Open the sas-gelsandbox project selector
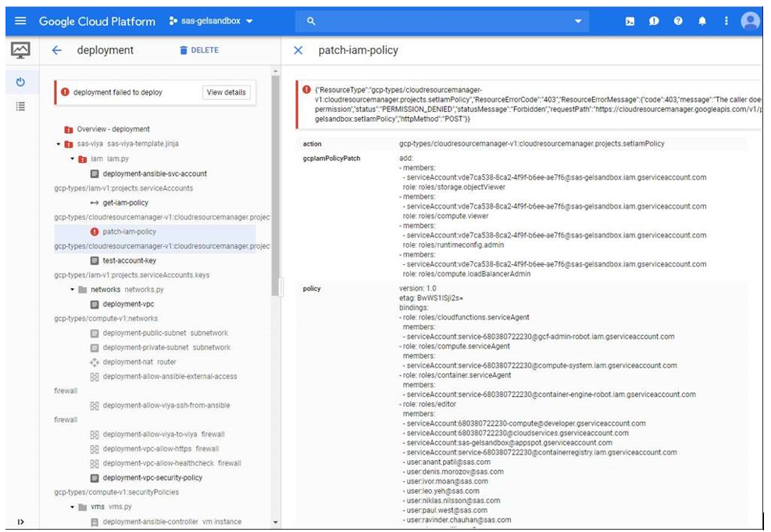The image size is (771, 532). (x=211, y=21)
